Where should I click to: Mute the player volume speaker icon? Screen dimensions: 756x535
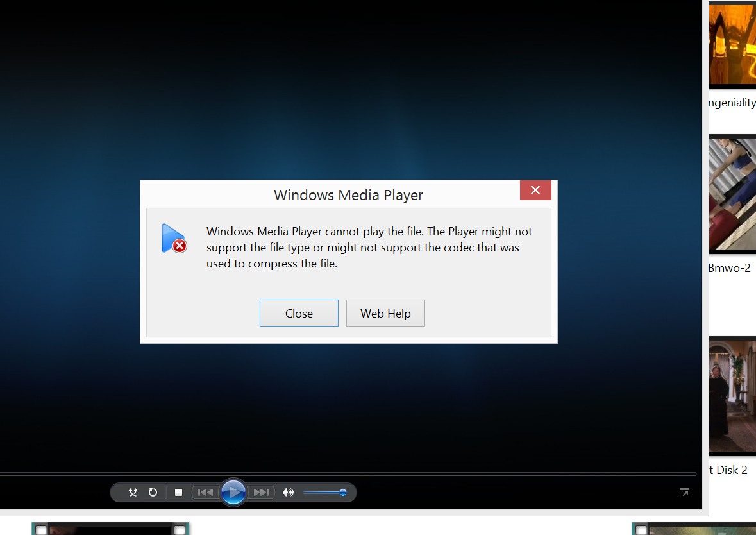tap(288, 492)
